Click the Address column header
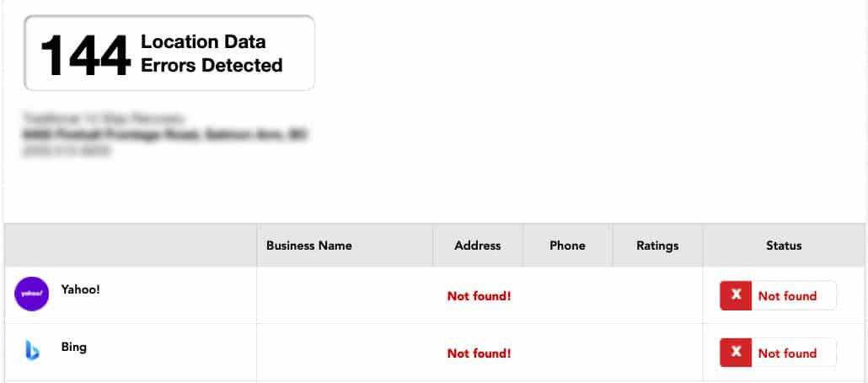 point(477,245)
